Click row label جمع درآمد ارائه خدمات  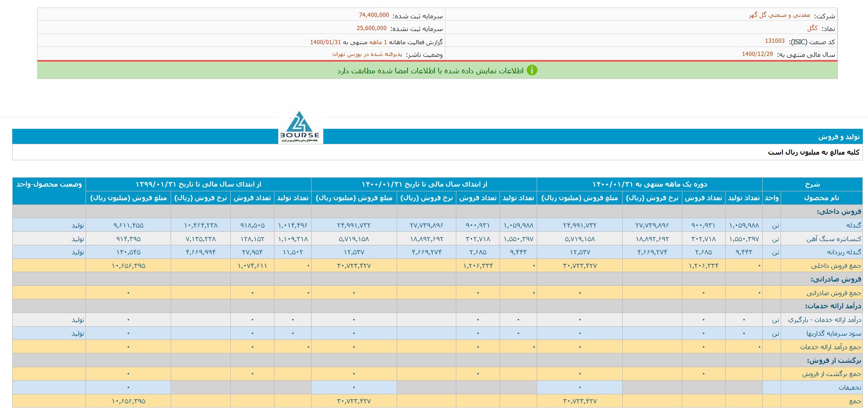831,347
